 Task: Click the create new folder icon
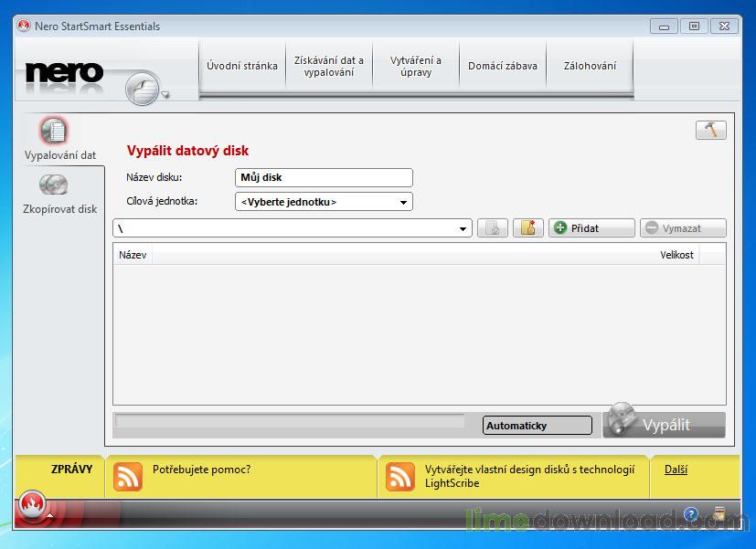coord(528,227)
